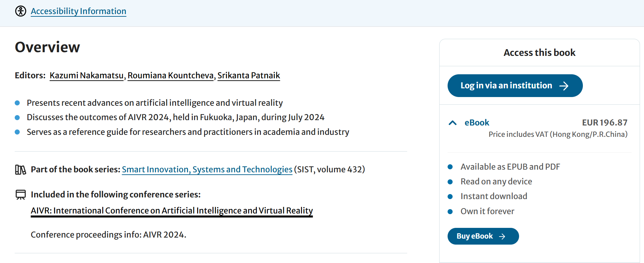
Task: Click the EUR 196.87 price
Action: 605,123
